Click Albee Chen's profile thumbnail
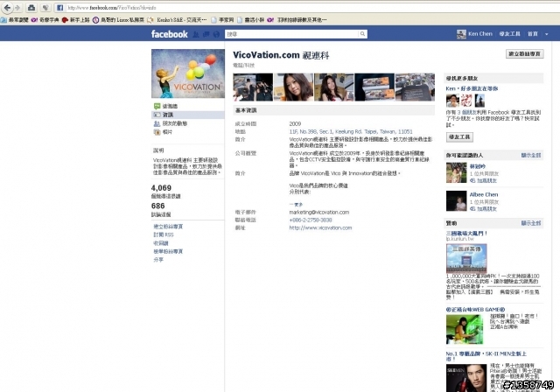Screen dimensions: 560x392 (x=457, y=201)
